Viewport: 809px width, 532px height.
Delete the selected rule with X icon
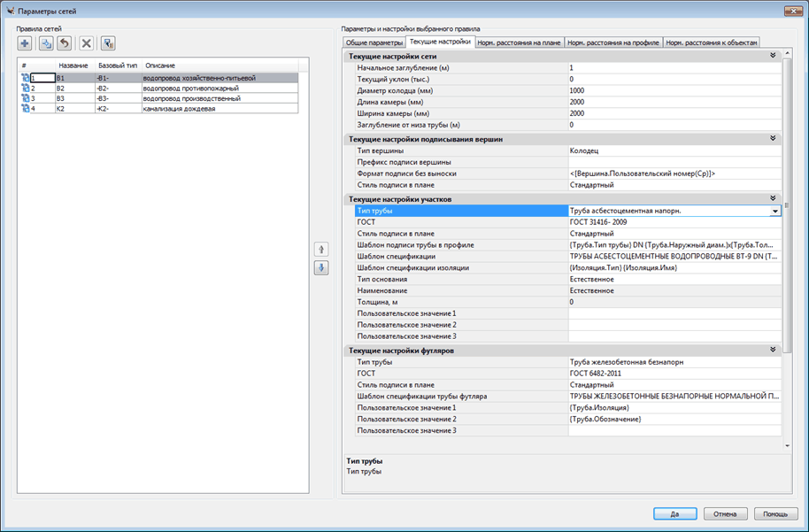(86, 42)
